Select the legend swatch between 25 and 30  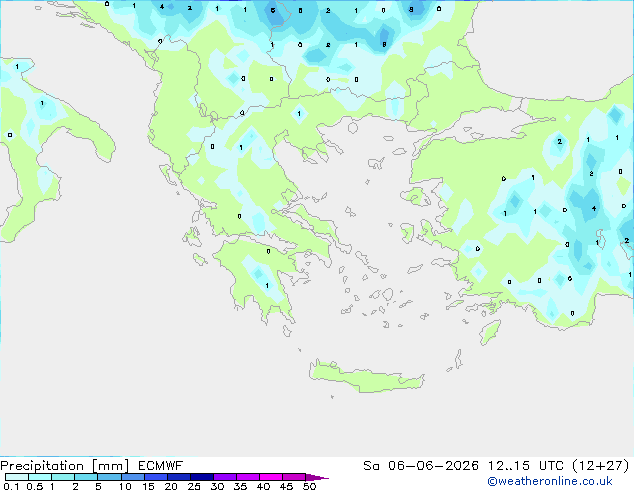(x=202, y=477)
